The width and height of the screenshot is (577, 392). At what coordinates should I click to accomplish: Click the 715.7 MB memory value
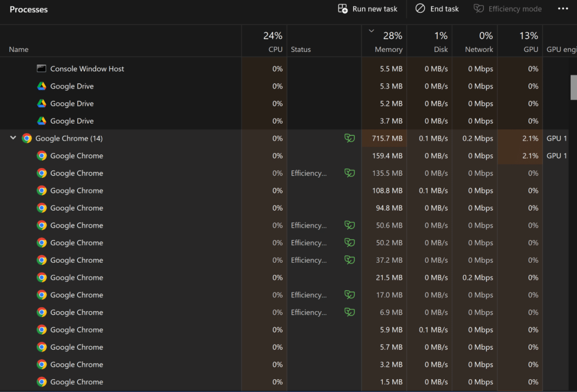[x=387, y=138]
